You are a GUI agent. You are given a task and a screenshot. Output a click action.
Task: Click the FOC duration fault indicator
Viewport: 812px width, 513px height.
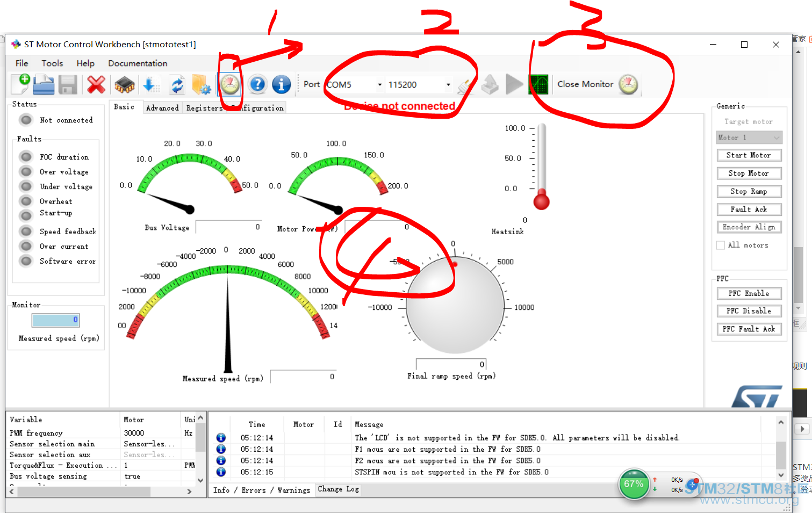[x=25, y=157]
